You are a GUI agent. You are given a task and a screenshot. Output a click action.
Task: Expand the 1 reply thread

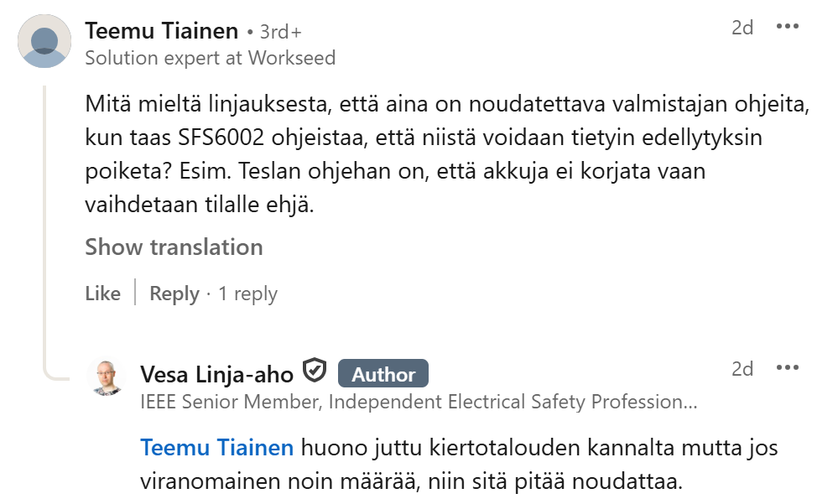pos(247,294)
